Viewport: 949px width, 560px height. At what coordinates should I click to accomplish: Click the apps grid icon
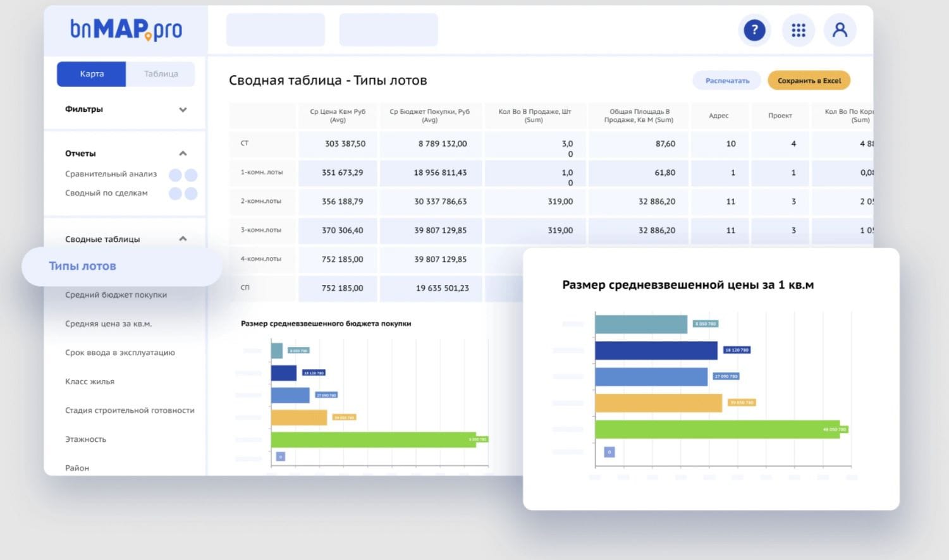point(798,30)
